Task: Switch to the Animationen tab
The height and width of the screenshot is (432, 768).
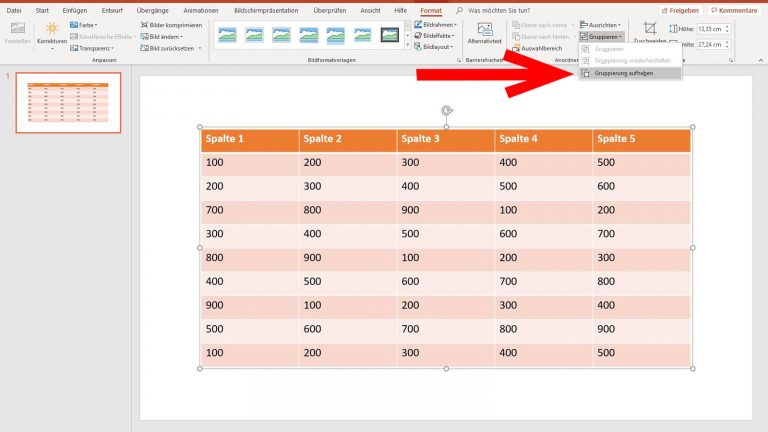Action: click(x=201, y=10)
